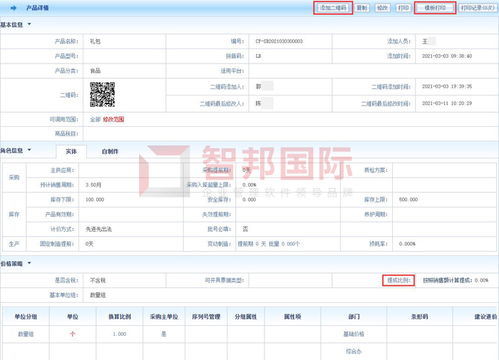Viewport: 499px width, 360px height.
Task: Click the blue arrow icon beside 产品详情
Action: tap(13, 8)
